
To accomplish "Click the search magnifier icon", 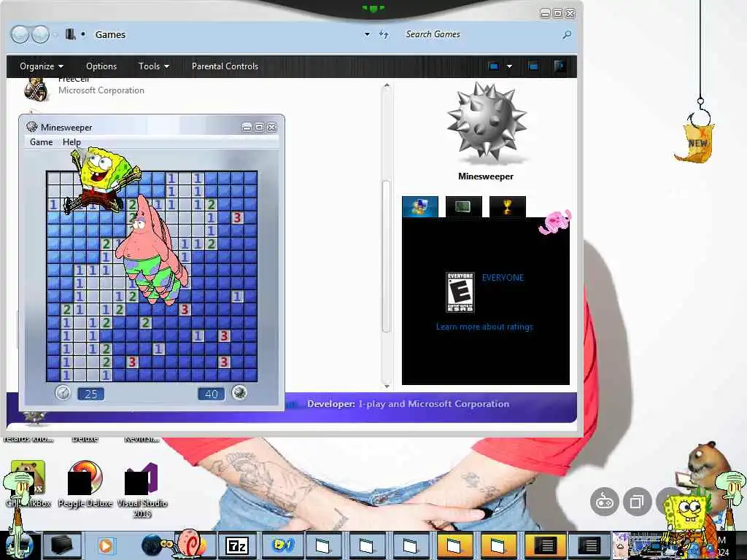I will click(x=566, y=34).
